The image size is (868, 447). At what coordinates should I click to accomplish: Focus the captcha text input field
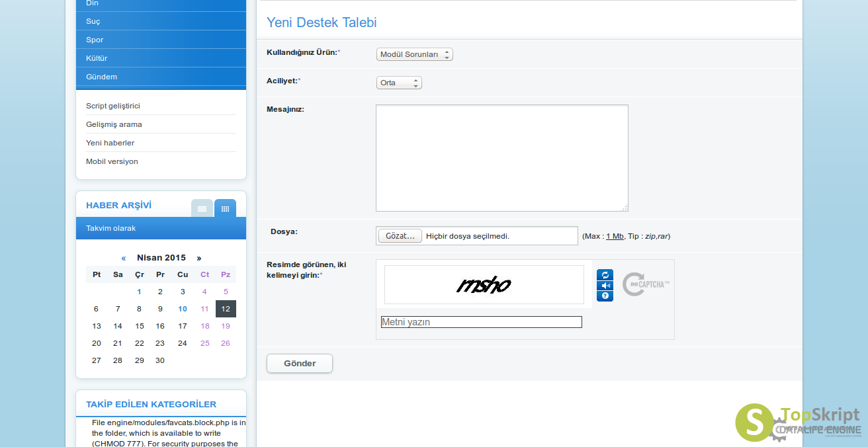(482, 322)
